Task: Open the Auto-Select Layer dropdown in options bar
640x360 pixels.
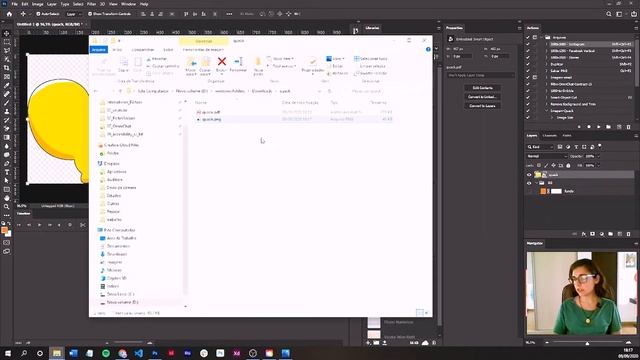Action: [x=74, y=14]
